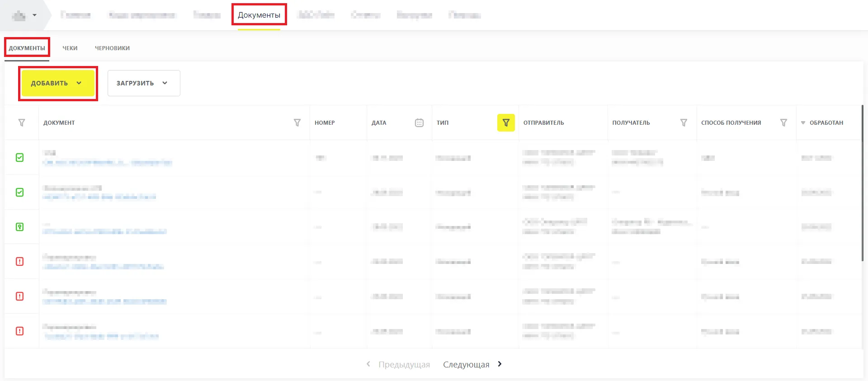Viewport: 868px width, 381px height.
Task: Open the calendar picker in Дата column
Action: (x=419, y=122)
